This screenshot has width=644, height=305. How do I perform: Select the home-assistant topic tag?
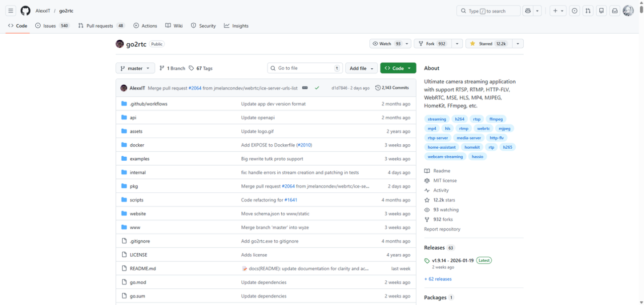coord(441,147)
